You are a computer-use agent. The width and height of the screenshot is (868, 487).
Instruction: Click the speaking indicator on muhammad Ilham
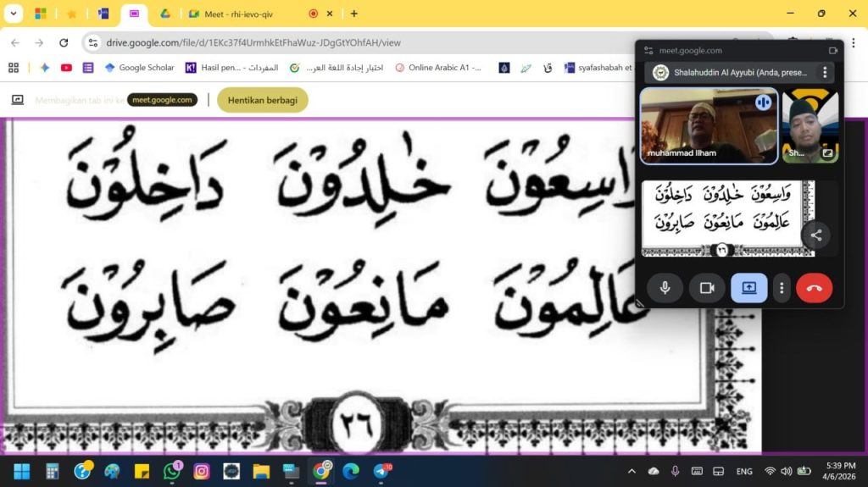pyautogui.click(x=764, y=102)
